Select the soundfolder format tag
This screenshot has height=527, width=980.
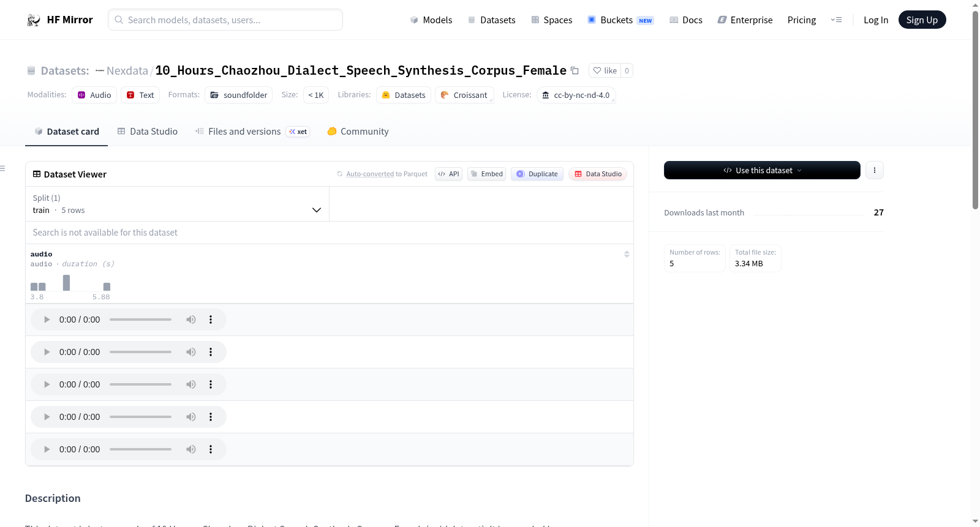(x=239, y=95)
